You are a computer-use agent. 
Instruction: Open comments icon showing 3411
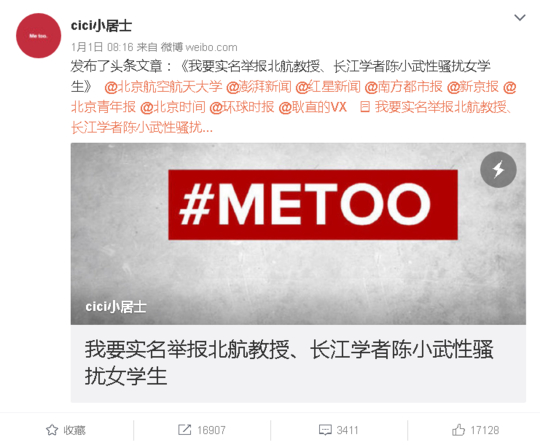pos(325,430)
